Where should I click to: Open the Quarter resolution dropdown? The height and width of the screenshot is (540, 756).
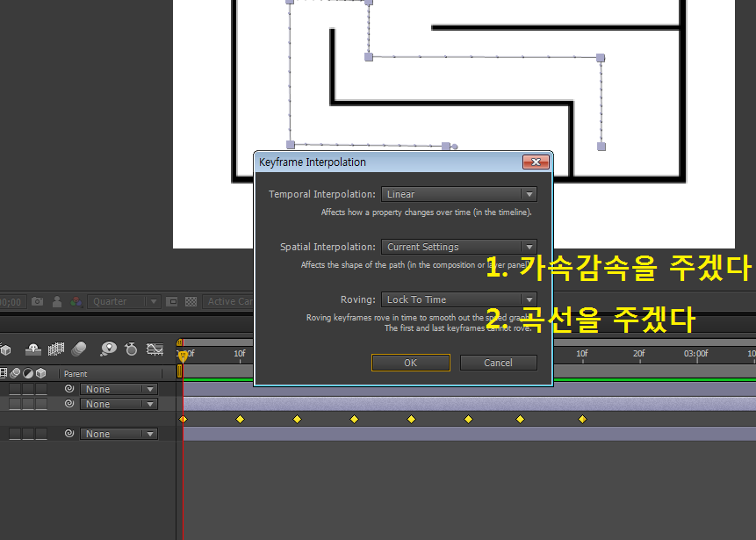pyautogui.click(x=124, y=301)
